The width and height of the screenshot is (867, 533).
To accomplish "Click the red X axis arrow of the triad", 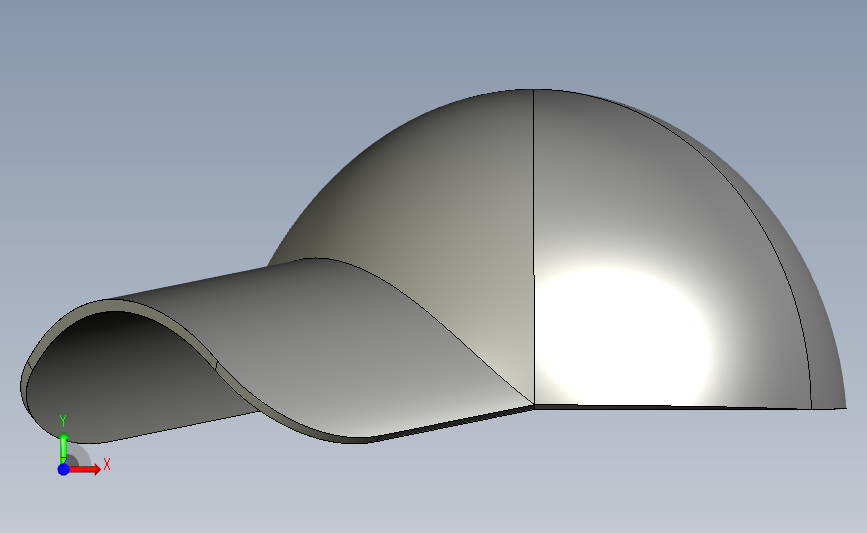I will click(x=85, y=469).
